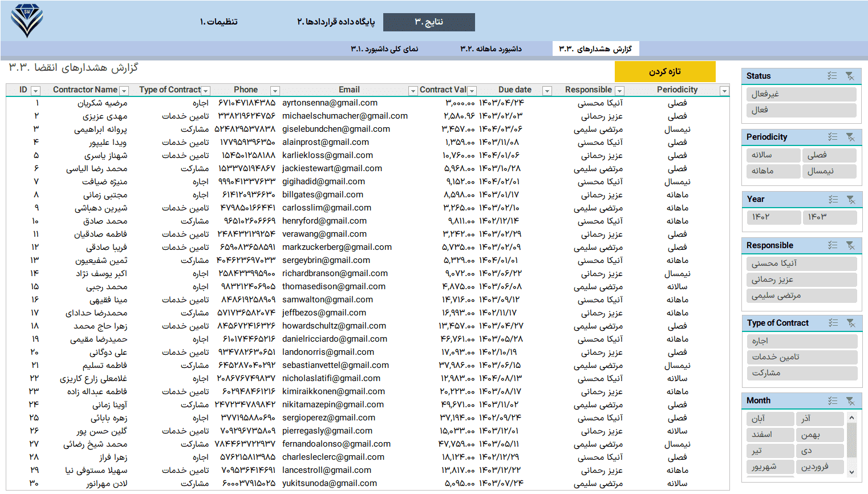Filter Status by غیرفعال
Screen dimensions: 868x494
click(x=801, y=94)
